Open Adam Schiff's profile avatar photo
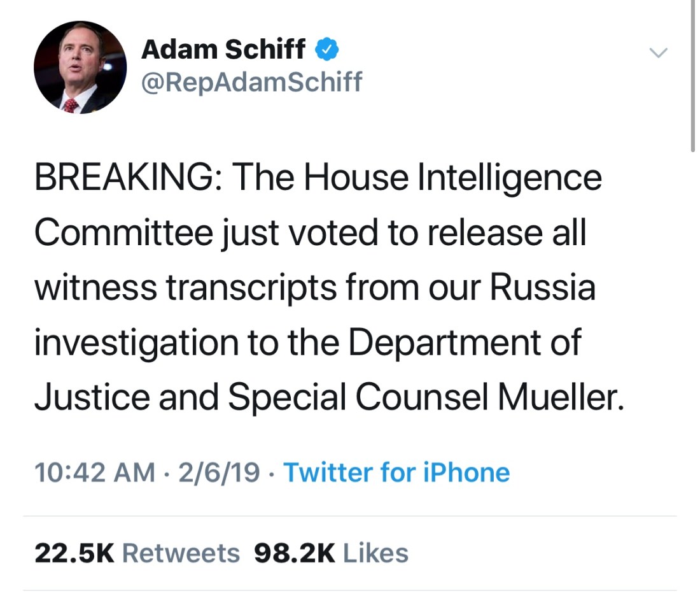Screen dimensions: 700x598 tap(80, 67)
